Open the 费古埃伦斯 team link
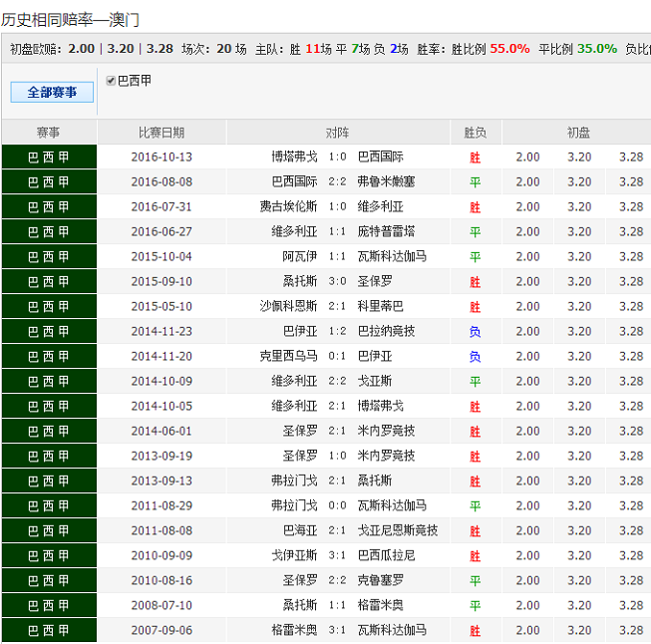 (x=288, y=206)
